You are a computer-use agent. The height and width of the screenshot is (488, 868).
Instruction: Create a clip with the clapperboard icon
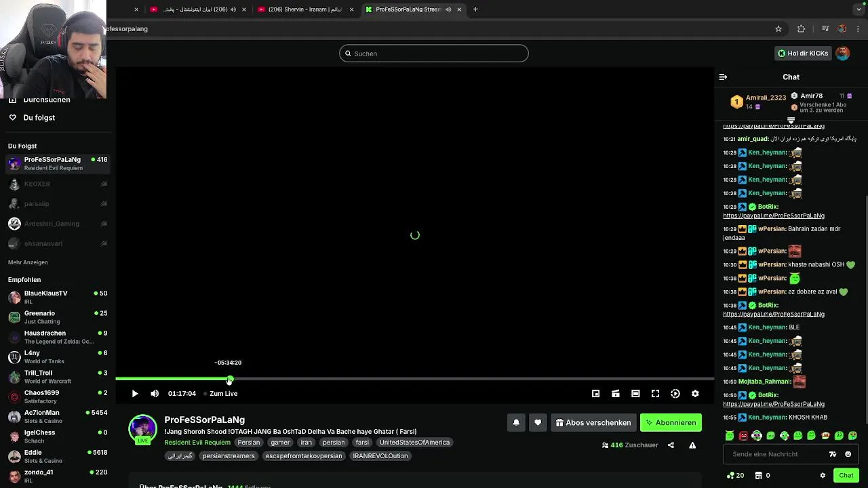point(616,394)
